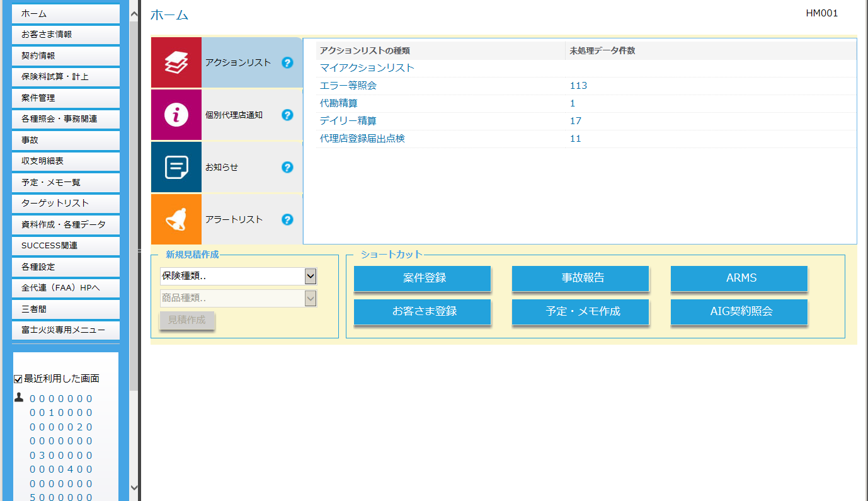Select 保険料試算・計上 from the sidebar menu

[66, 77]
